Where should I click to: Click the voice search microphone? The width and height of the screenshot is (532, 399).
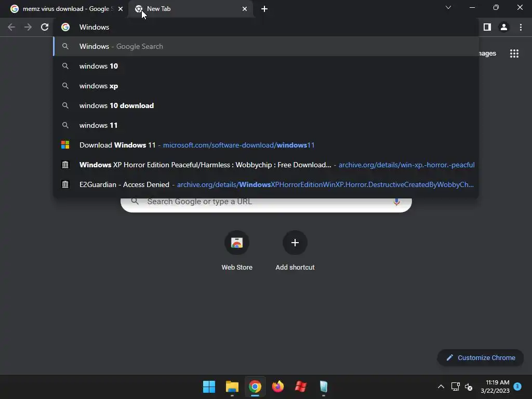point(396,202)
